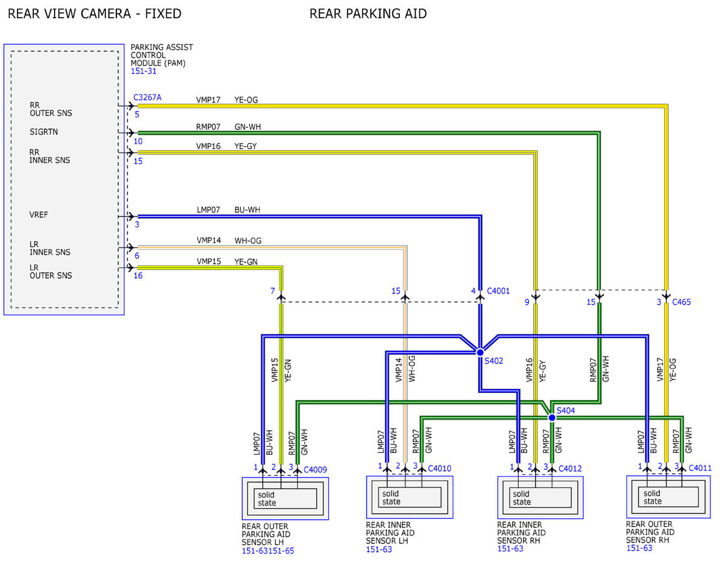Click pin 10 on the SIGRTN line
The image size is (728, 562).
click(138, 141)
